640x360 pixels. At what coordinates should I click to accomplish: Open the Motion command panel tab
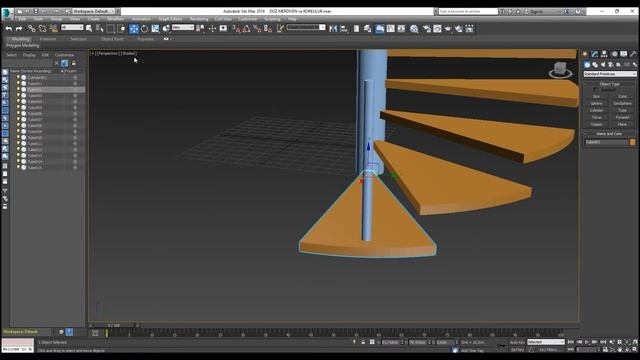(x=614, y=54)
